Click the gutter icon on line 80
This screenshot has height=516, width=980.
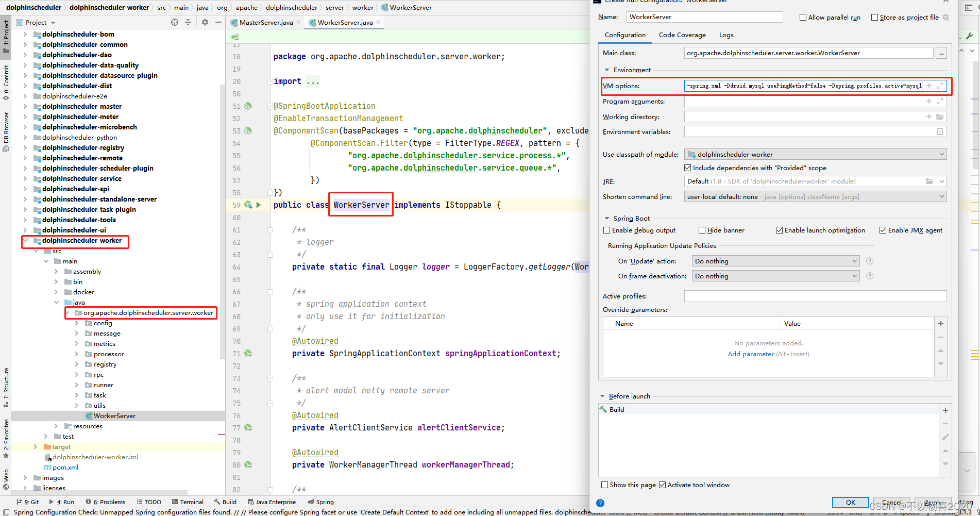(248, 464)
